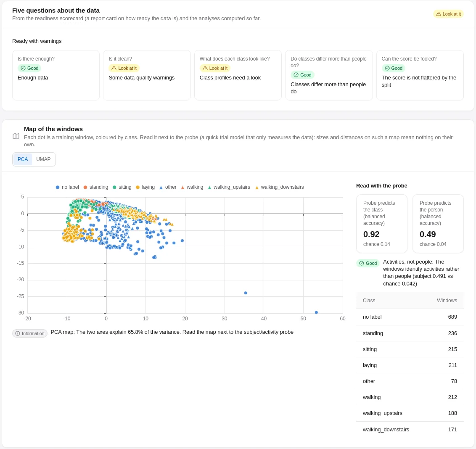Click the warning triangle in Is it clean badge
Image resolution: width=476 pixels, height=449 pixels.
(114, 68)
